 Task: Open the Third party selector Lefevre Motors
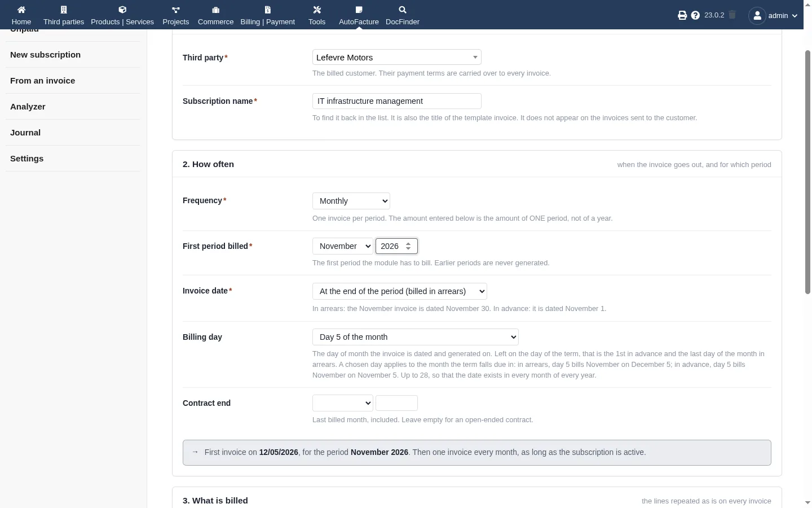tap(397, 57)
